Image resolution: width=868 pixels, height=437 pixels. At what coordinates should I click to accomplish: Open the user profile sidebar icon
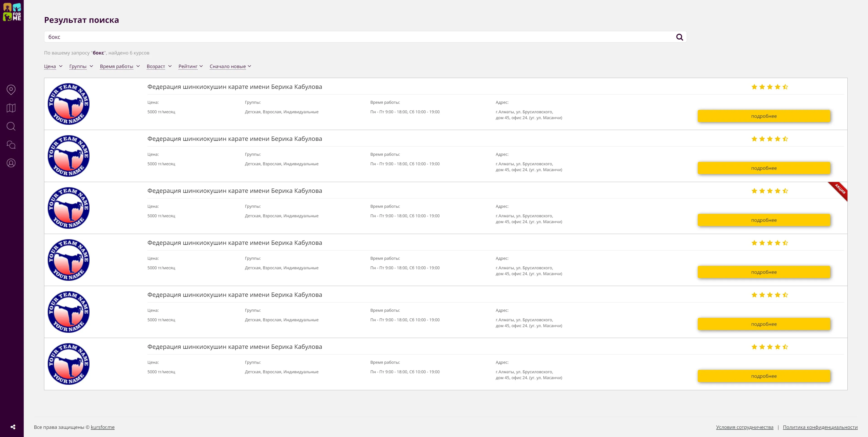click(x=11, y=163)
